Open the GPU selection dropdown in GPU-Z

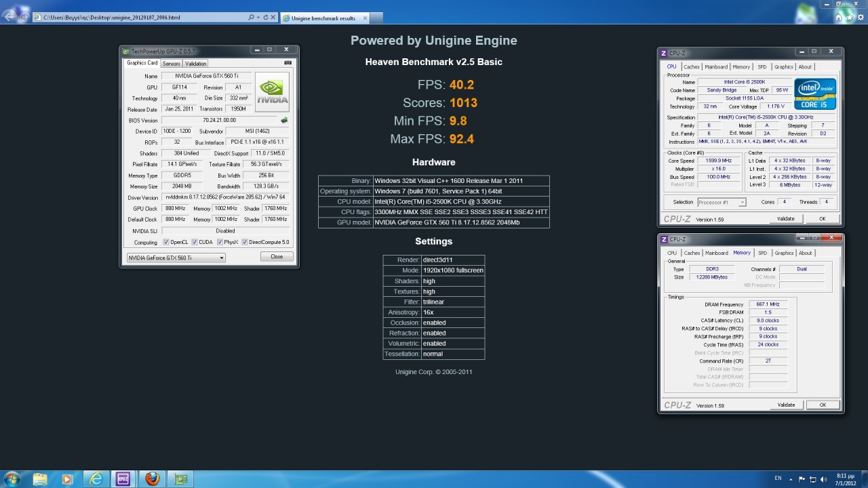pos(176,258)
